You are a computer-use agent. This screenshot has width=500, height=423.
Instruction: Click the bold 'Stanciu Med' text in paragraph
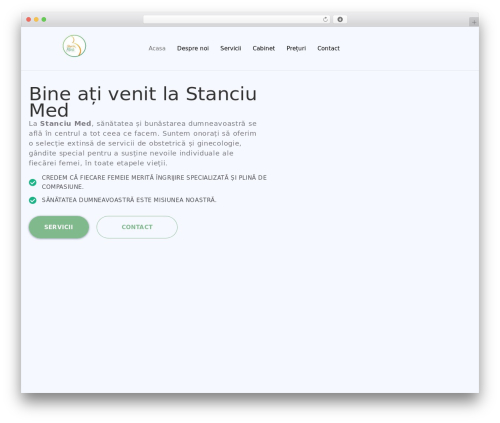pos(66,123)
